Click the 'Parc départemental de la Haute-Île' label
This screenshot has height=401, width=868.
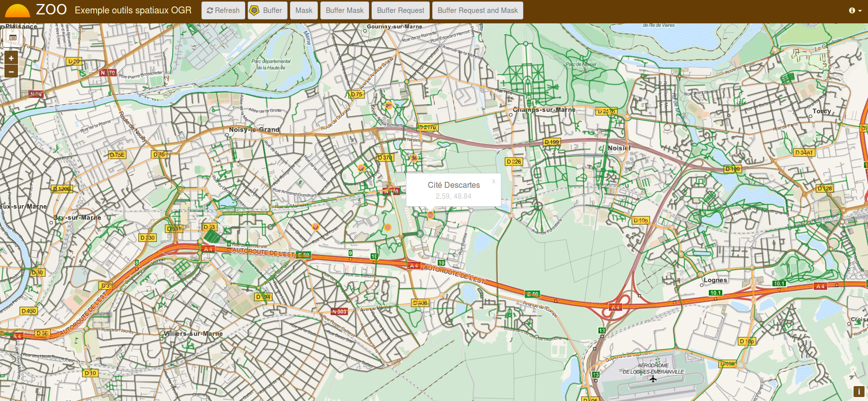tap(271, 65)
